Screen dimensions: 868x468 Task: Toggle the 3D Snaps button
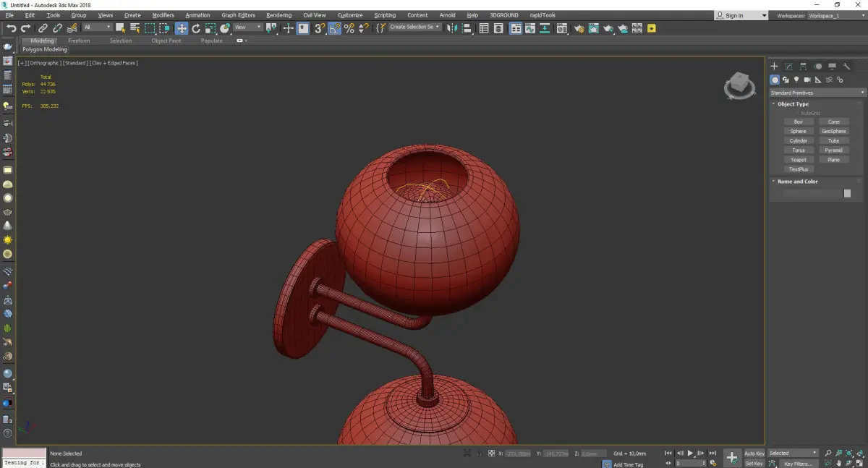pos(319,28)
